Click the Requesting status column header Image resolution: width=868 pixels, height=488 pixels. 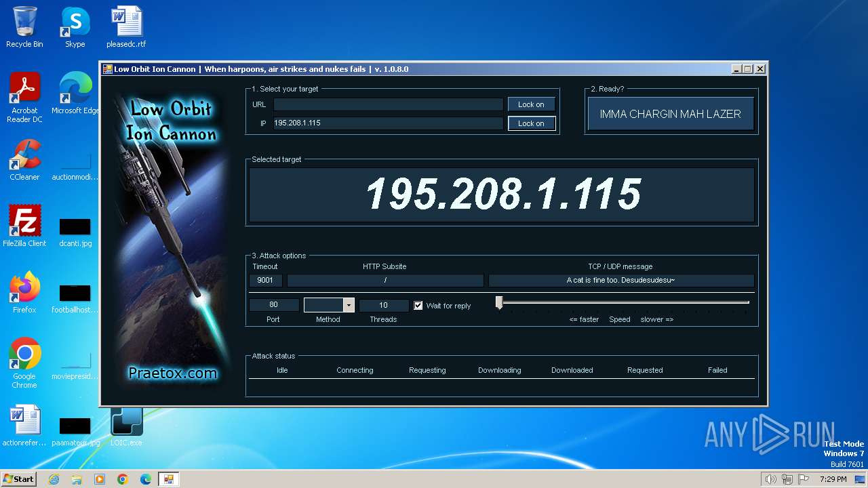coord(427,370)
